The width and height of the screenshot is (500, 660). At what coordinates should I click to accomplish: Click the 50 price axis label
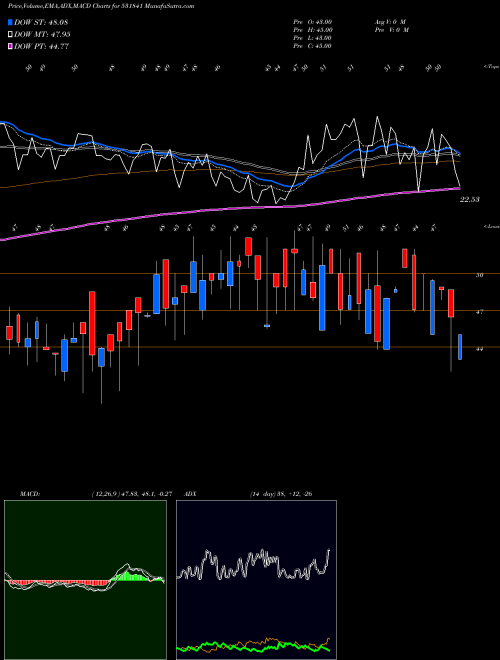[x=479, y=275]
